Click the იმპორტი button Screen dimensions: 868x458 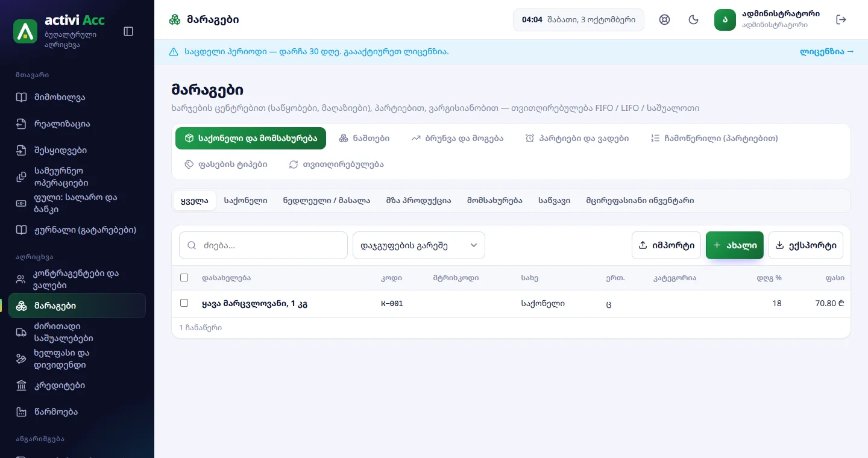tap(666, 245)
